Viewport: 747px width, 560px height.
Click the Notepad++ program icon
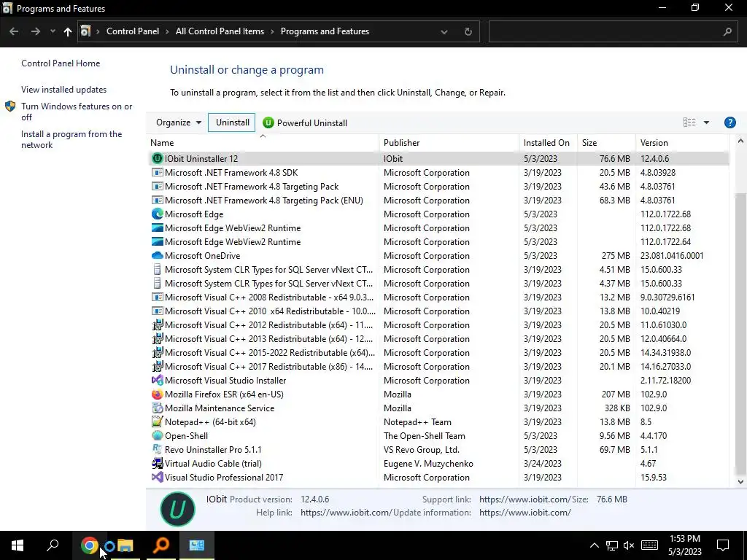point(158,422)
